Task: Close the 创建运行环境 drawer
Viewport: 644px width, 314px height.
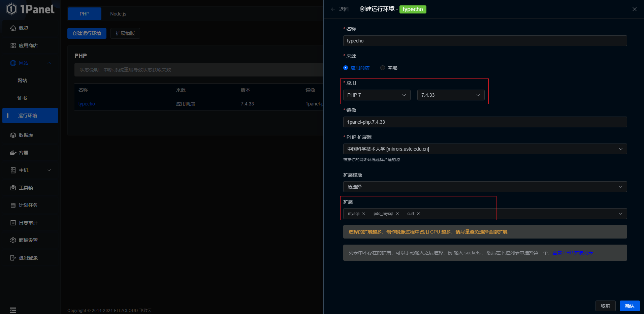Action: [635, 9]
